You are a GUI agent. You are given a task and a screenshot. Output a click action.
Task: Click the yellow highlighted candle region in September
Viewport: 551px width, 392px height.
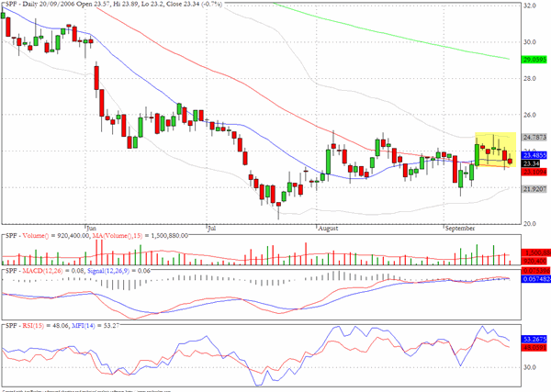(496, 150)
